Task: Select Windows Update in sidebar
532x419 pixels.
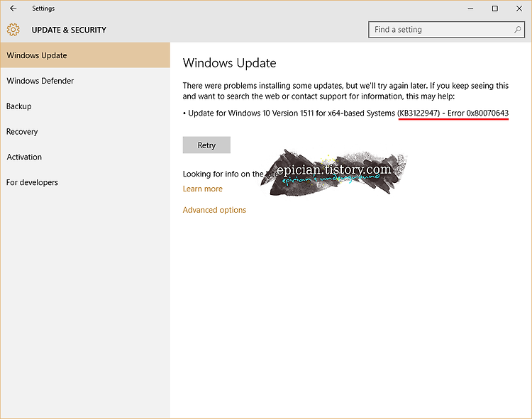Action: click(x=85, y=55)
